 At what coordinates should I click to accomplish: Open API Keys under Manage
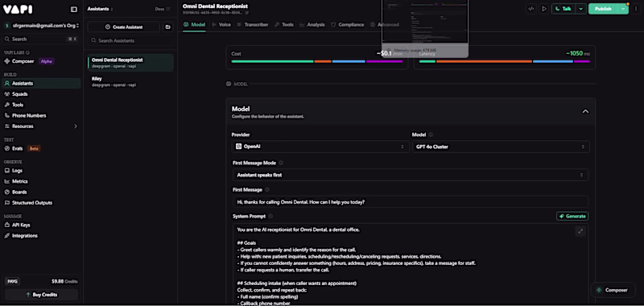pyautogui.click(x=41, y=225)
